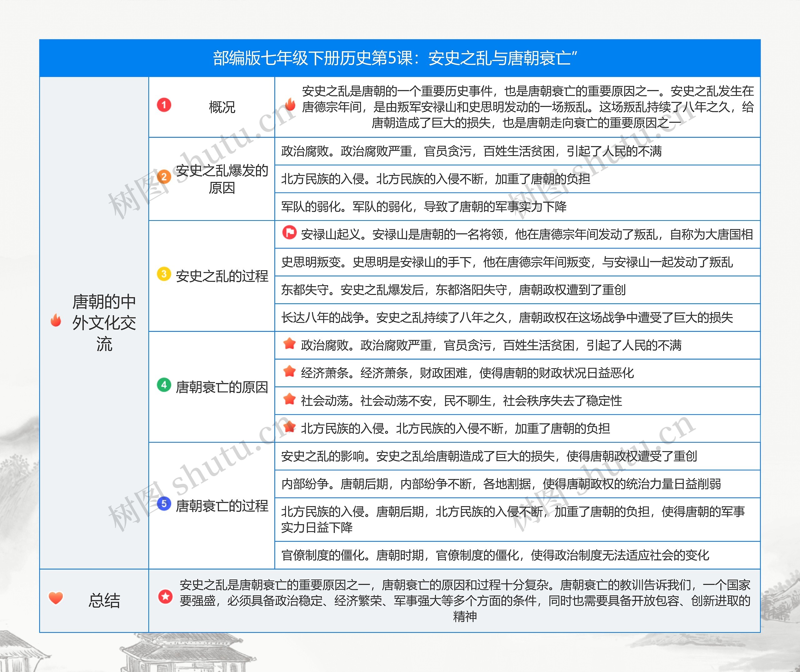Select the 安史之乱的过程 heading
The image size is (800, 672).
(x=222, y=276)
